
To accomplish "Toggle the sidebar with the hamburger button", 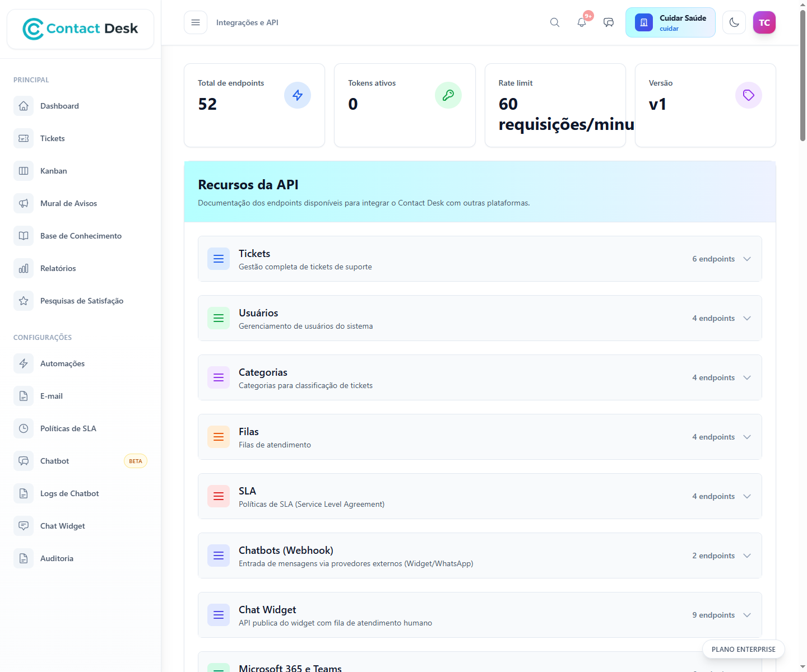I will tap(195, 22).
